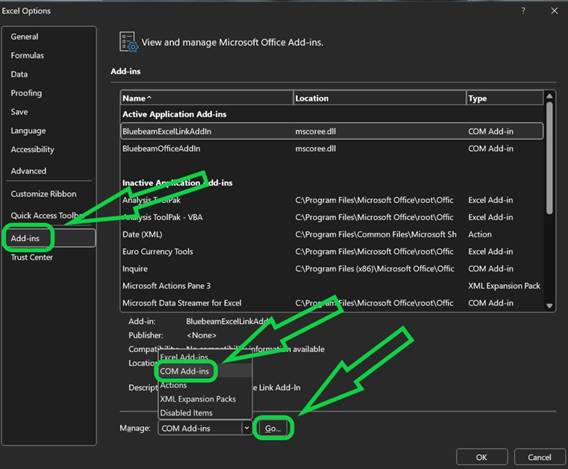Click the help question mark icon

click(x=523, y=11)
